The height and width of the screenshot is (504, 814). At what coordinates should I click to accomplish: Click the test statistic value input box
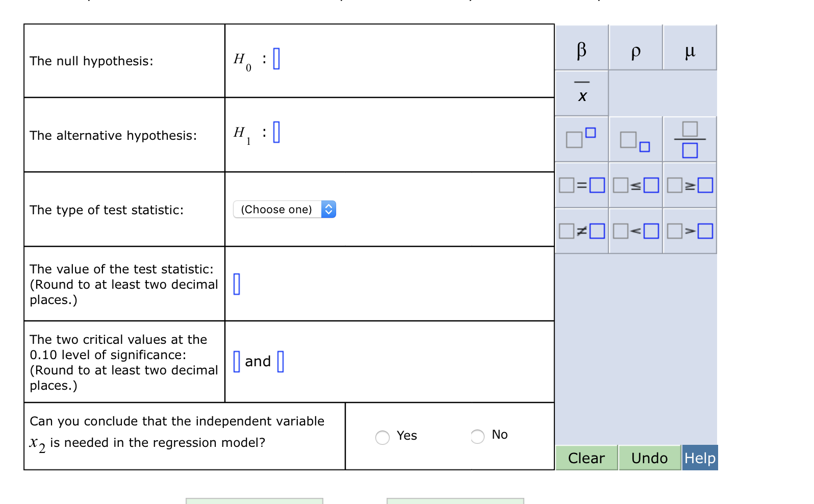(x=236, y=285)
